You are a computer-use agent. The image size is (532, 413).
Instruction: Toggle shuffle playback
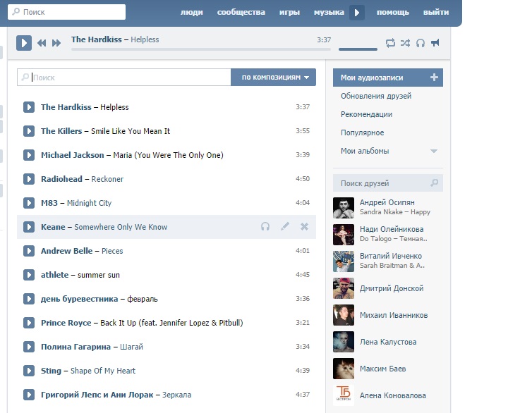[x=405, y=43]
